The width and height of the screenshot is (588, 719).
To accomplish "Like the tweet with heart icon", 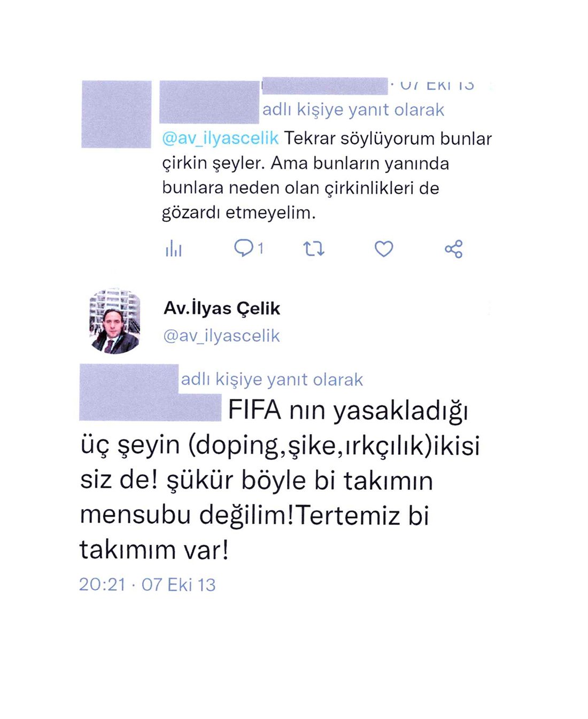I will [x=384, y=249].
